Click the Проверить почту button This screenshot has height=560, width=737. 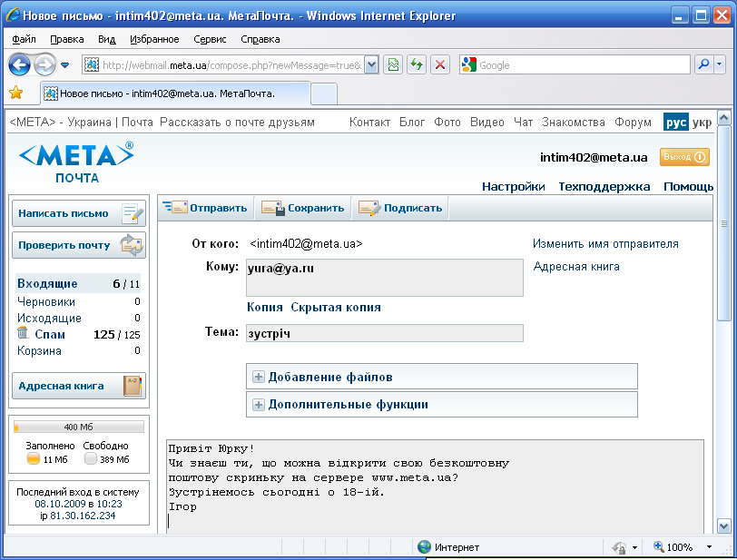tap(79, 245)
